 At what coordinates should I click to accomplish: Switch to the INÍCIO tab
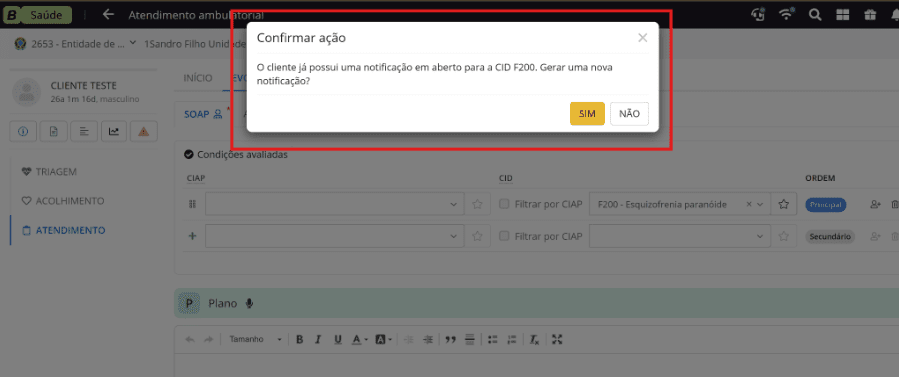coord(198,78)
